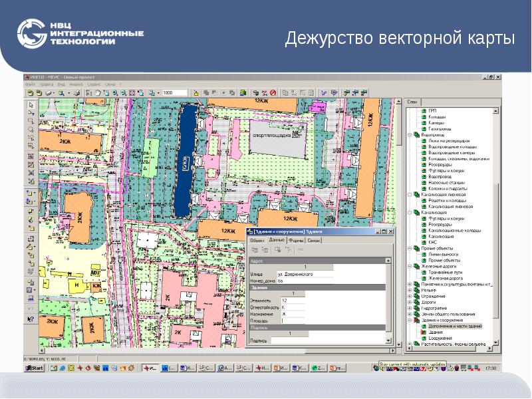Click the Start button on taskbar

click(35, 368)
